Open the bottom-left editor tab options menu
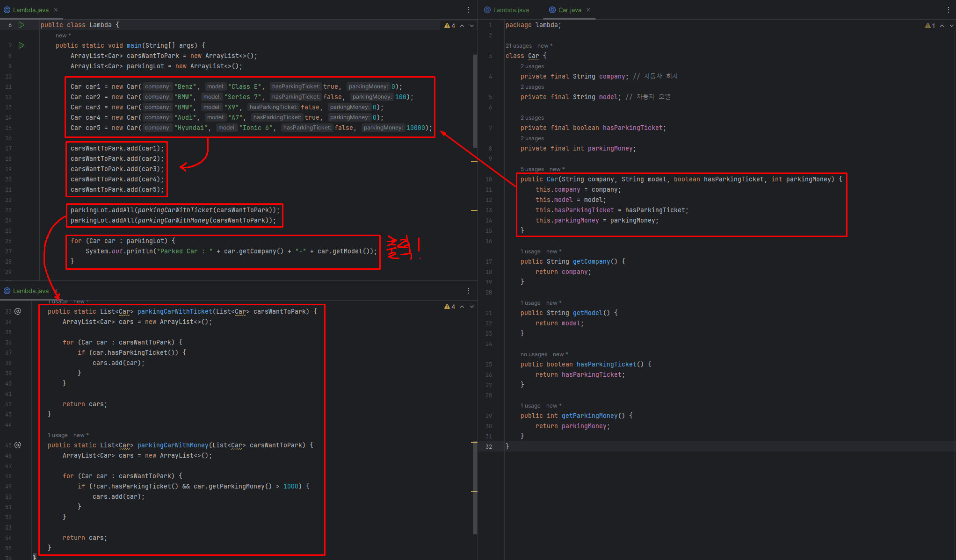Viewport: 956px width, 560px height. (469, 291)
